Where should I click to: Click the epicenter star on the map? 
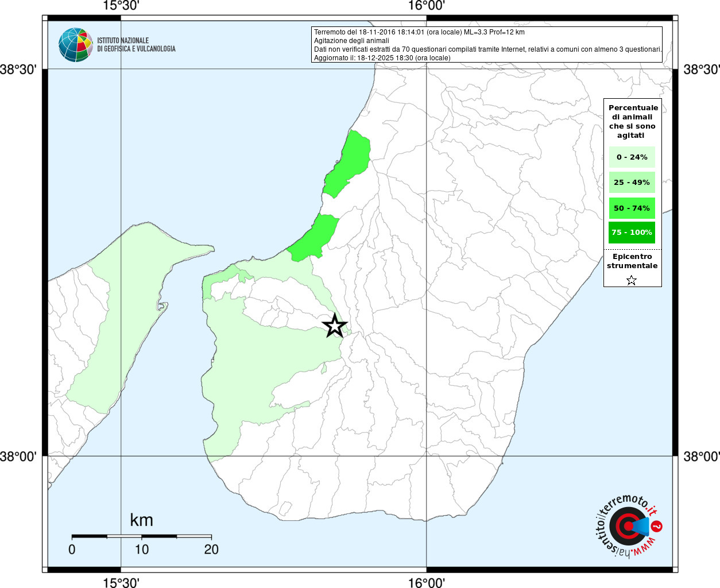click(x=335, y=326)
